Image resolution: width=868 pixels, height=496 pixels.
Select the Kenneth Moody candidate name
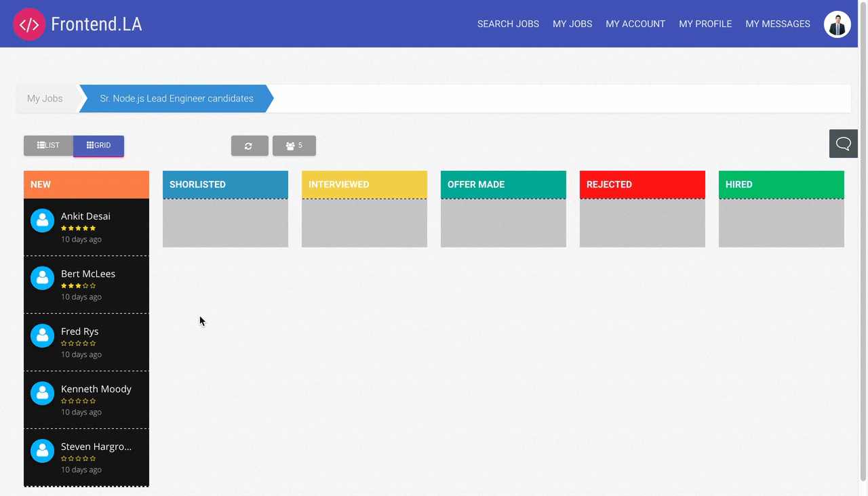[x=96, y=389]
